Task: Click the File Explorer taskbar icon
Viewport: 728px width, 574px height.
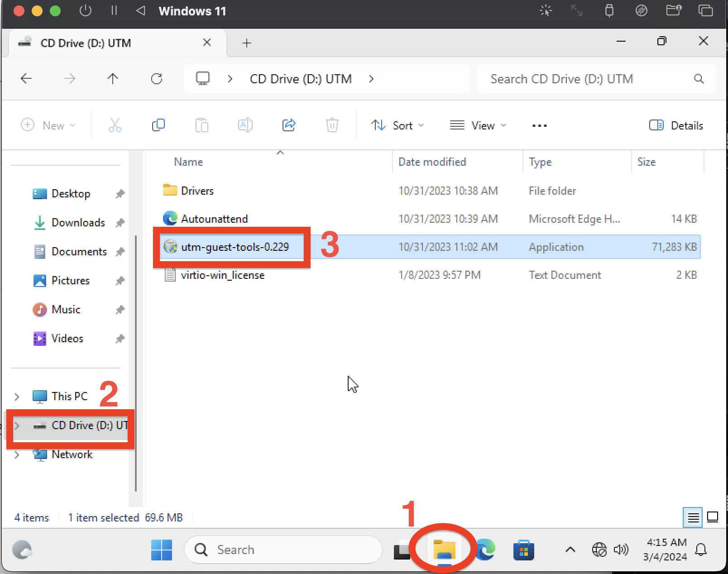Action: (444, 550)
